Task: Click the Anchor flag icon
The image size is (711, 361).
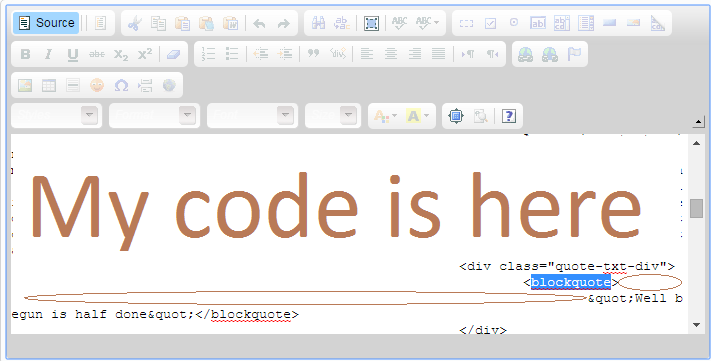Action: tap(574, 54)
